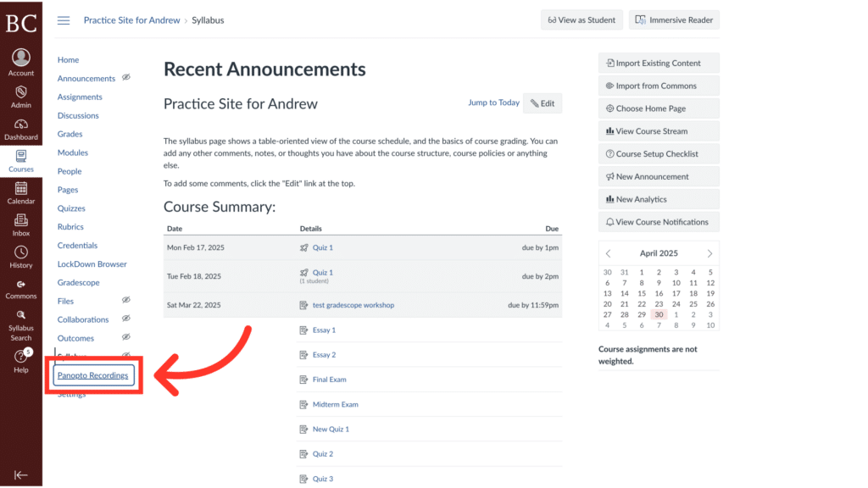
Task: Open Grades in course navigation
Action: tap(70, 134)
